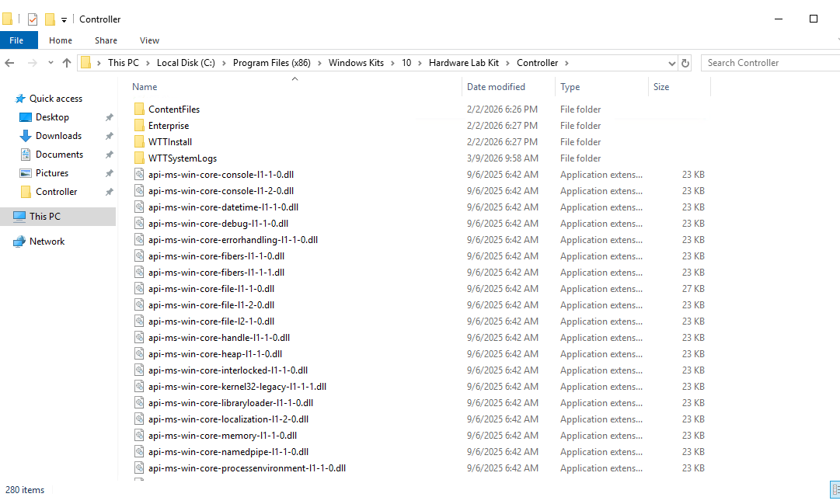This screenshot has width=840, height=504.
Task: Open Documents in the navigation pane
Action: (60, 155)
